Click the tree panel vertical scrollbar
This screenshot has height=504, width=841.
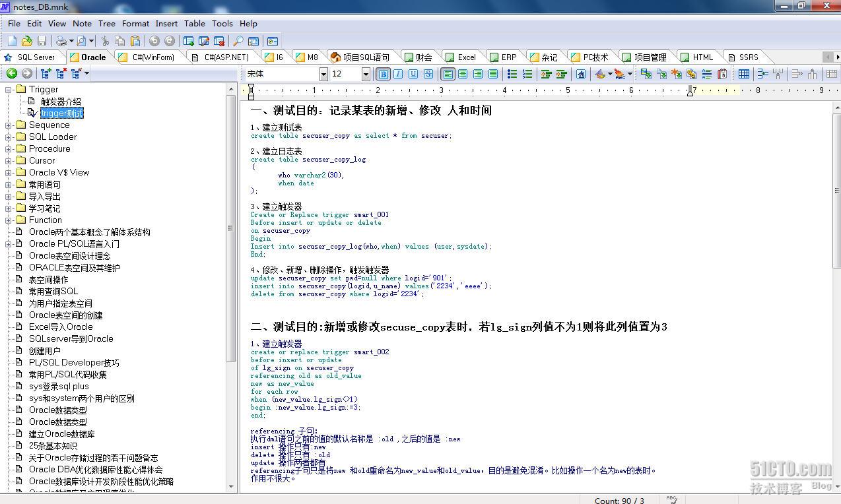(231, 228)
